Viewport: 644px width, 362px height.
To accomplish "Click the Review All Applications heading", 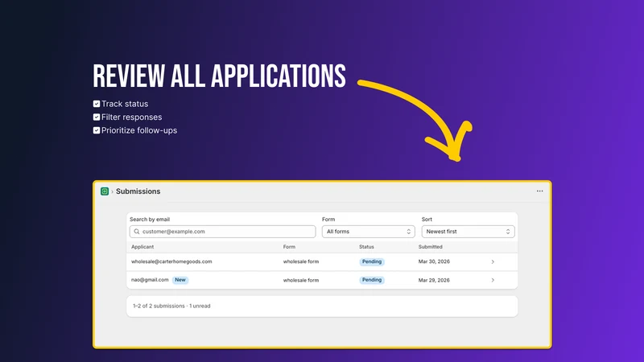I will 219,76.
